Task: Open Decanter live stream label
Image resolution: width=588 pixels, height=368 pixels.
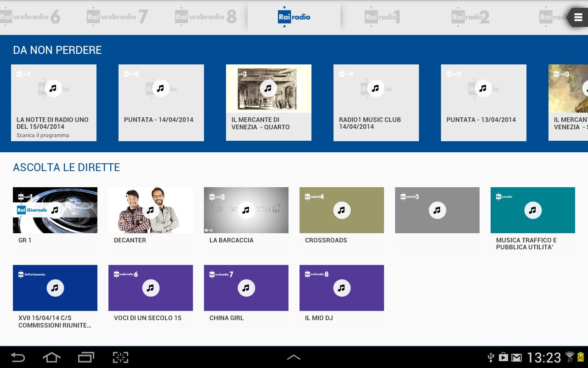Action: pos(130,240)
